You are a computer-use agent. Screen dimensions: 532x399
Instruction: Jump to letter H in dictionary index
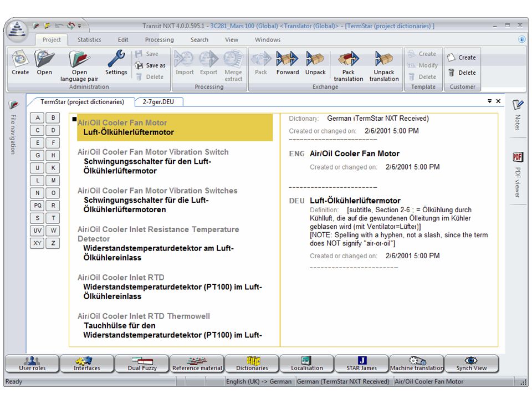pos(53,155)
